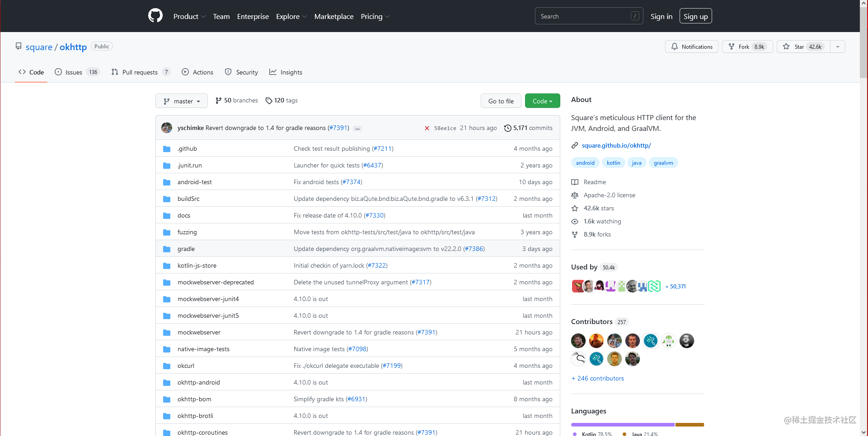Open the Security tab
Viewport: 868px width, 436px height.
point(241,72)
